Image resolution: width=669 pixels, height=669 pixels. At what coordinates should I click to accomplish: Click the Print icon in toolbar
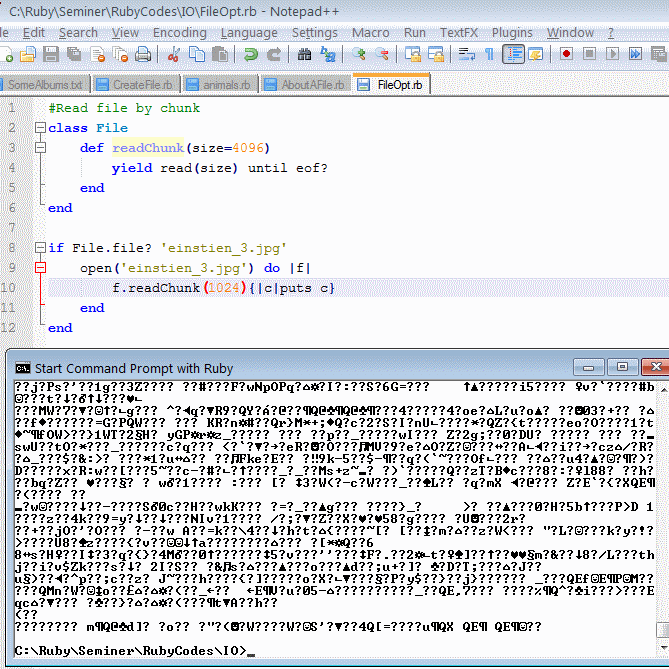click(143, 54)
